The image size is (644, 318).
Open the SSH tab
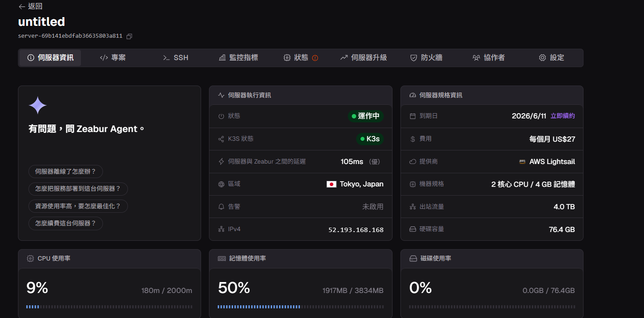point(176,58)
